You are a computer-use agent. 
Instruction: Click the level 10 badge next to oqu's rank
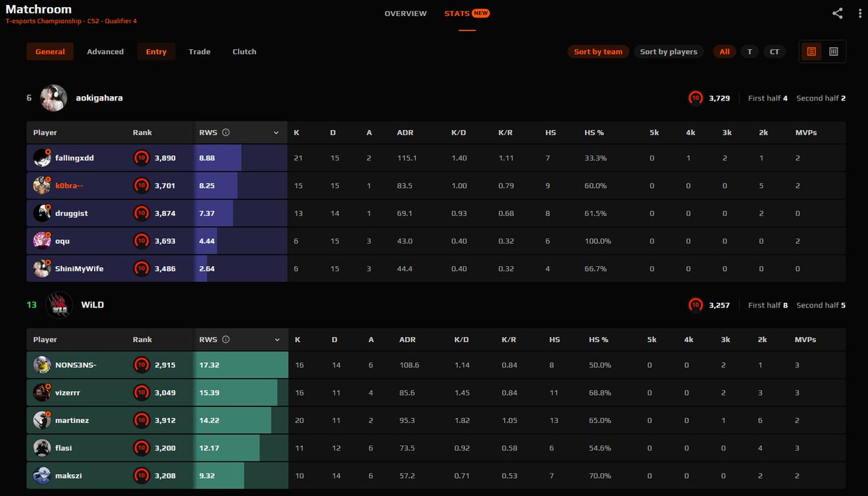142,241
